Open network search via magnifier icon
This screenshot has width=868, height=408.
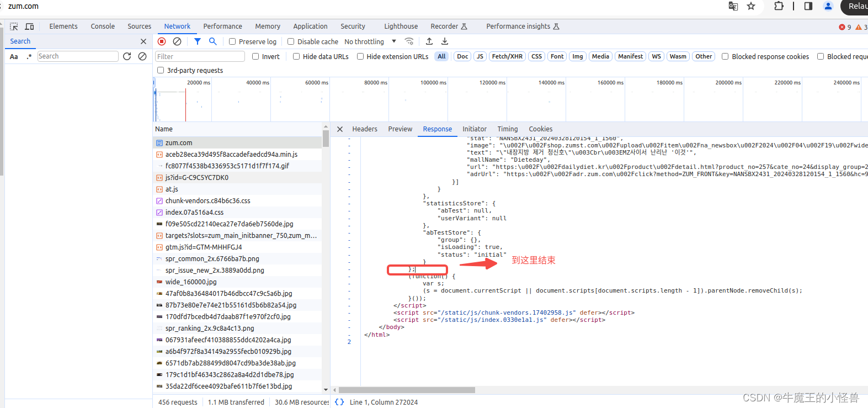coord(213,41)
